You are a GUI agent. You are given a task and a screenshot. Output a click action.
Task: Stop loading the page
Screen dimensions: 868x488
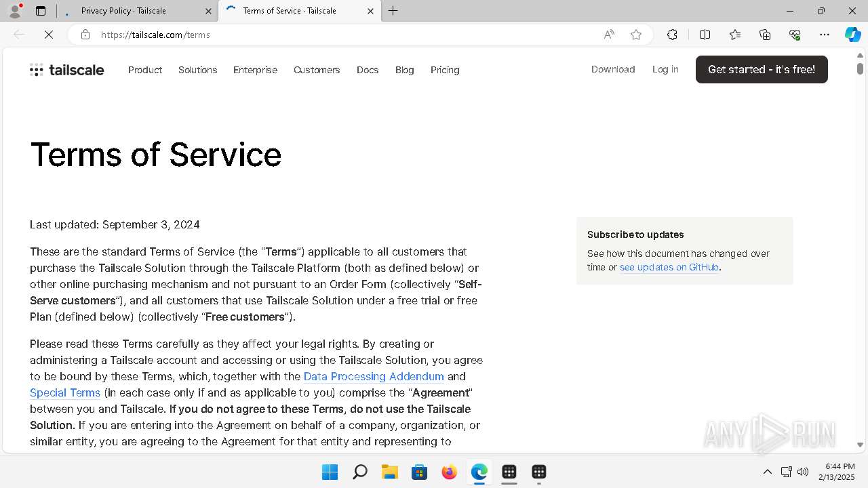click(49, 35)
